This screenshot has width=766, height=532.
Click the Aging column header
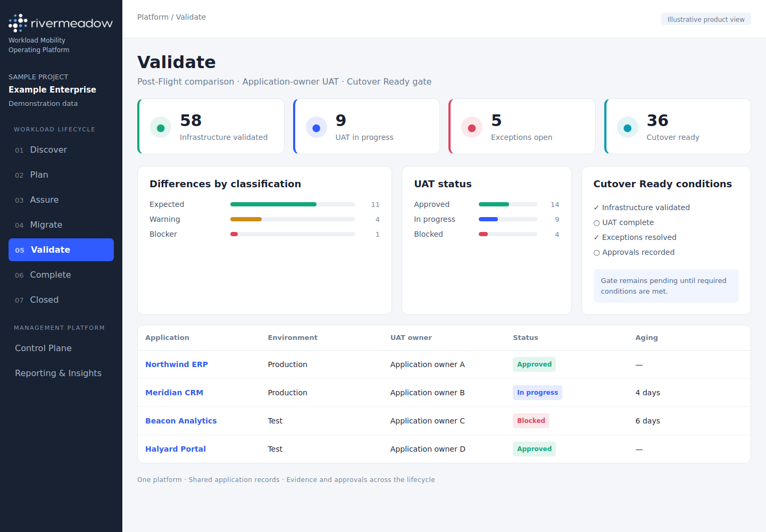point(647,338)
